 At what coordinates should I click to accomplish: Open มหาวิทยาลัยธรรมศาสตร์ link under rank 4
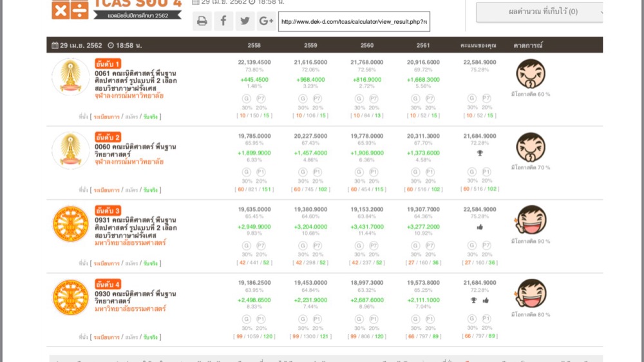[x=129, y=309]
